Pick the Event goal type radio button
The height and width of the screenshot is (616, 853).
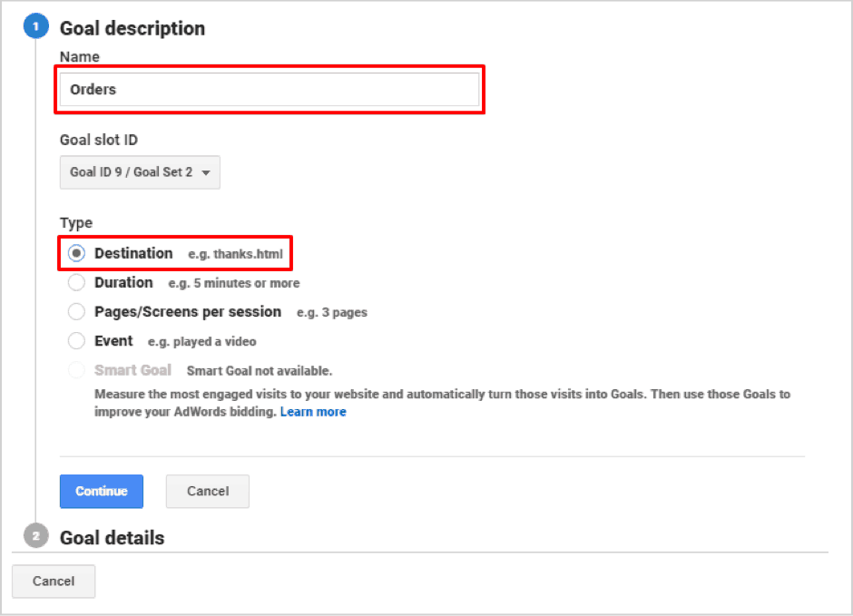point(77,341)
